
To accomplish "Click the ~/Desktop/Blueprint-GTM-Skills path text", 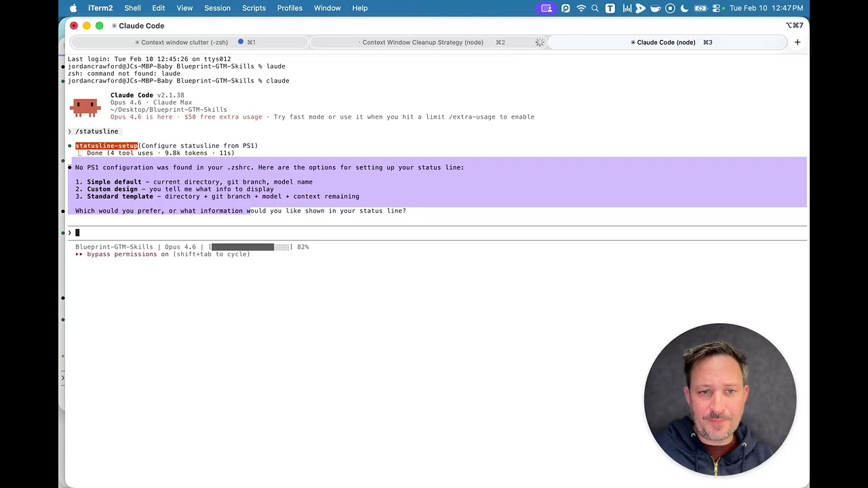I will pos(169,110).
